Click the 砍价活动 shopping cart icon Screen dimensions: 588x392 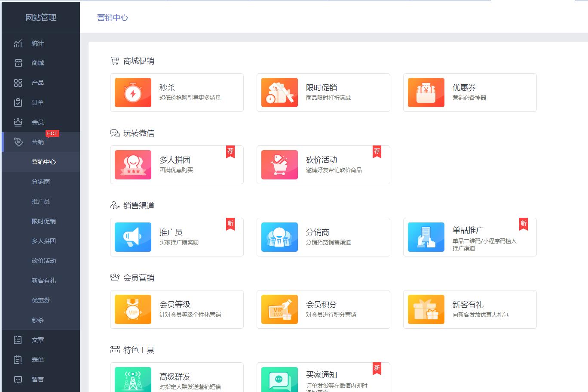click(x=279, y=165)
